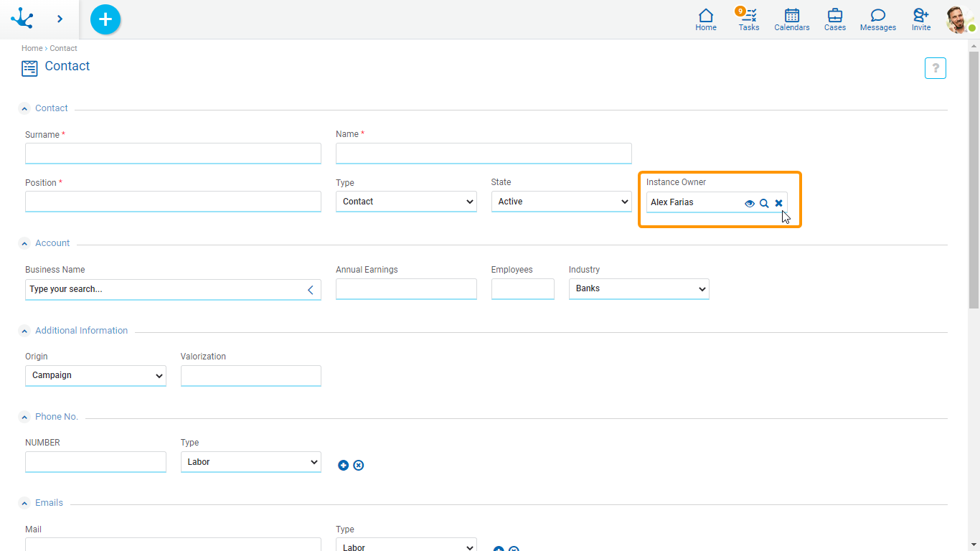Open Messages from the top bar

[877, 19]
